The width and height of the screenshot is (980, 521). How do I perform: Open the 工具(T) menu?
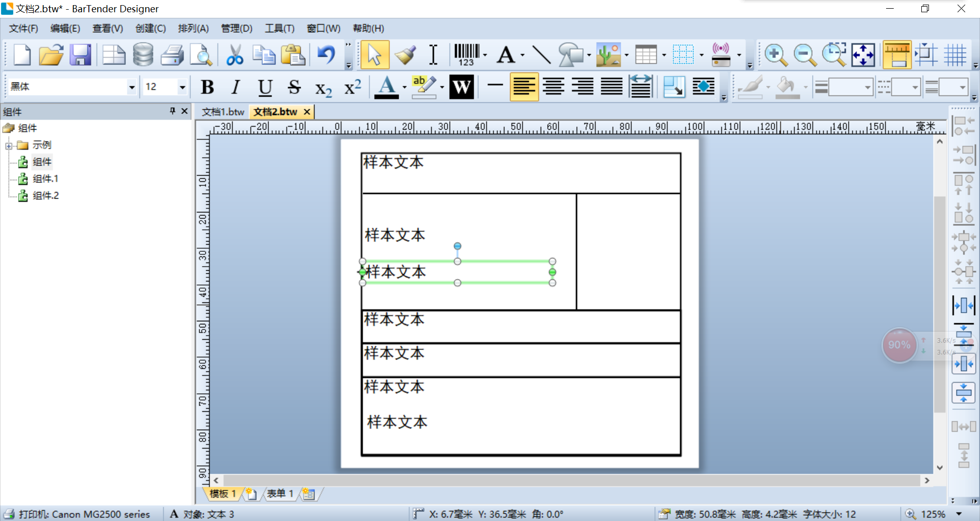tap(279, 29)
